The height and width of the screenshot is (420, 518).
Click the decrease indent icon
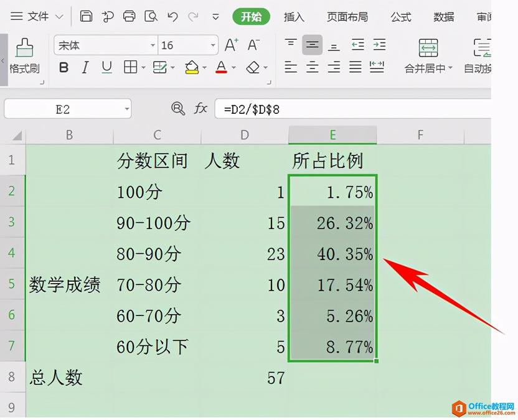click(358, 44)
